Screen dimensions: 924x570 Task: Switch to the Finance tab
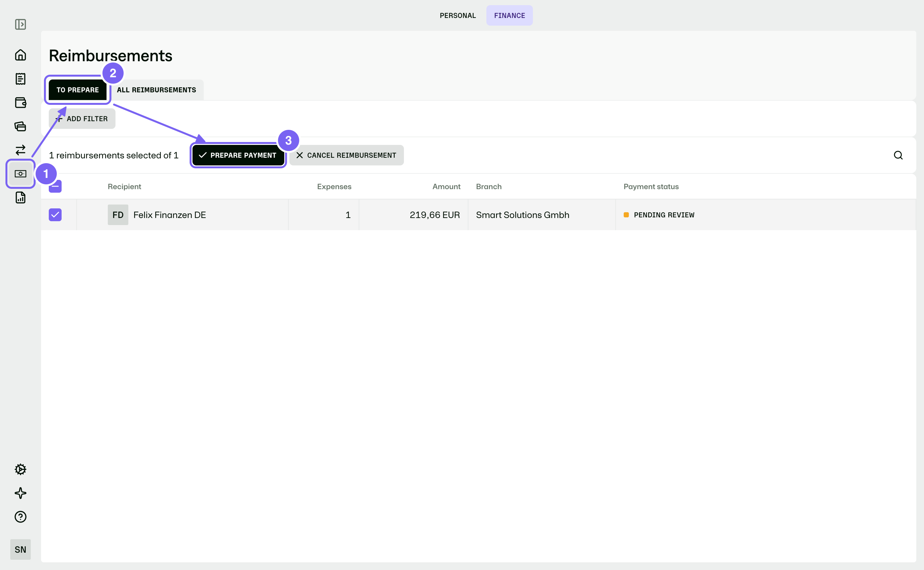pyautogui.click(x=510, y=15)
